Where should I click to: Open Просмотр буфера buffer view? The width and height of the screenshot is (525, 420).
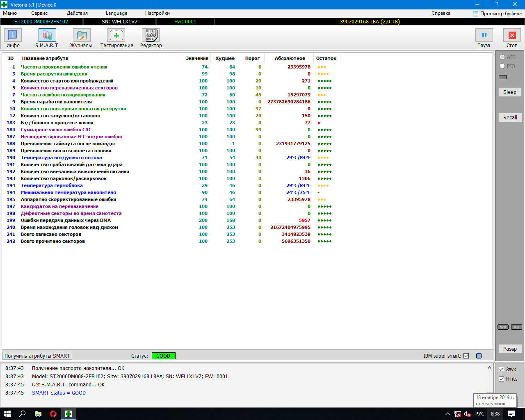tap(497, 14)
